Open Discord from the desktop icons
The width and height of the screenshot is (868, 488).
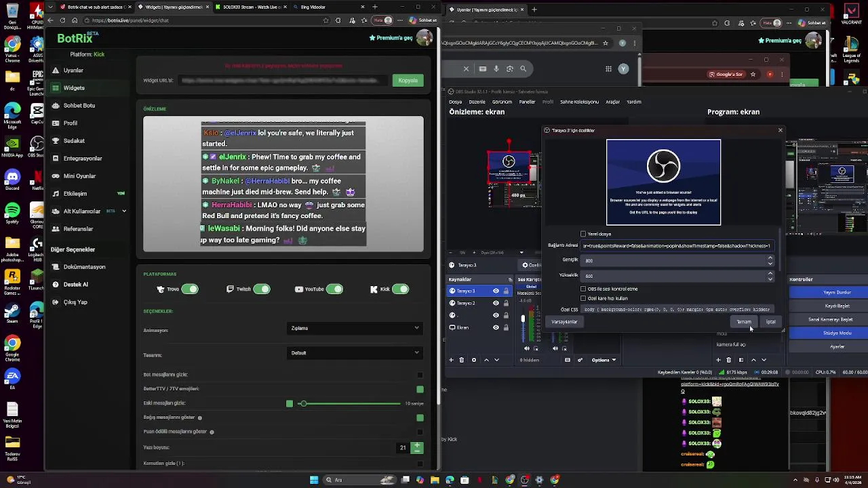(x=12, y=179)
